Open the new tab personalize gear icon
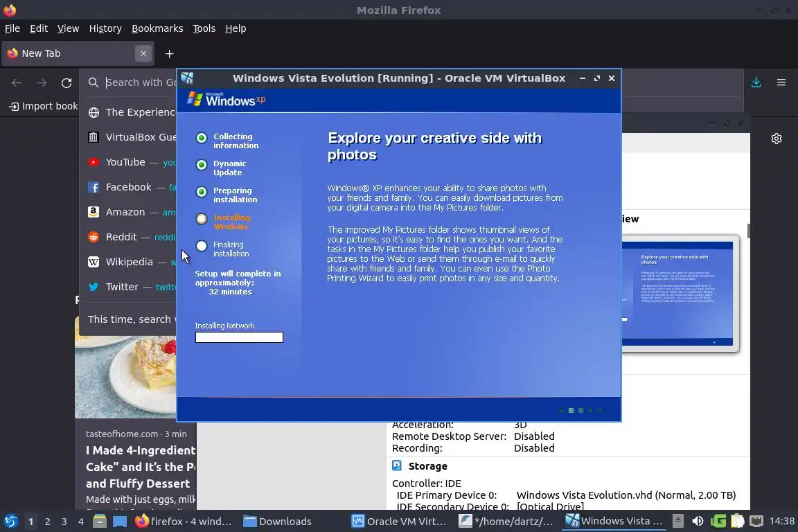 click(776, 139)
